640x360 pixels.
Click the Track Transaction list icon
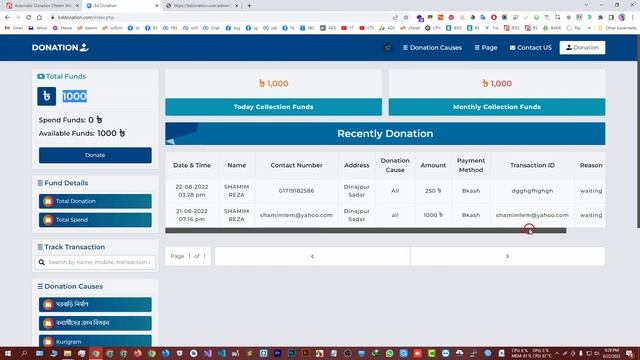(40, 247)
